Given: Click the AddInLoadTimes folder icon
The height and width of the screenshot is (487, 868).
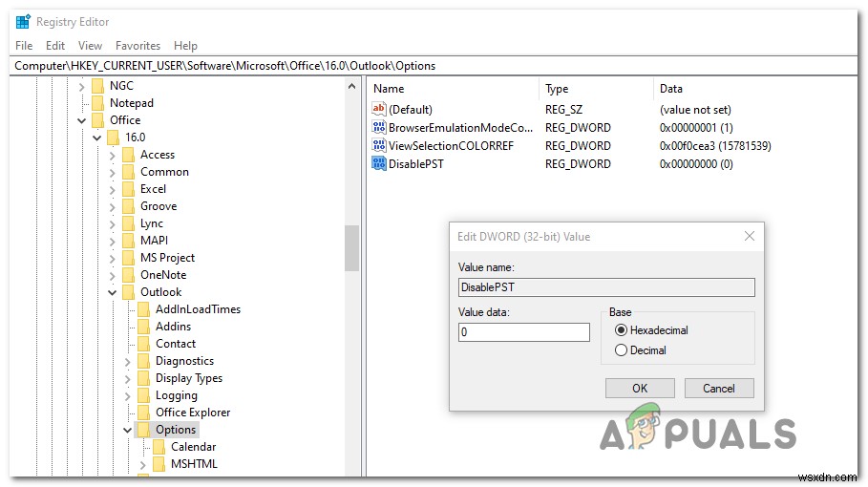Looking at the screenshot, I should point(144,308).
